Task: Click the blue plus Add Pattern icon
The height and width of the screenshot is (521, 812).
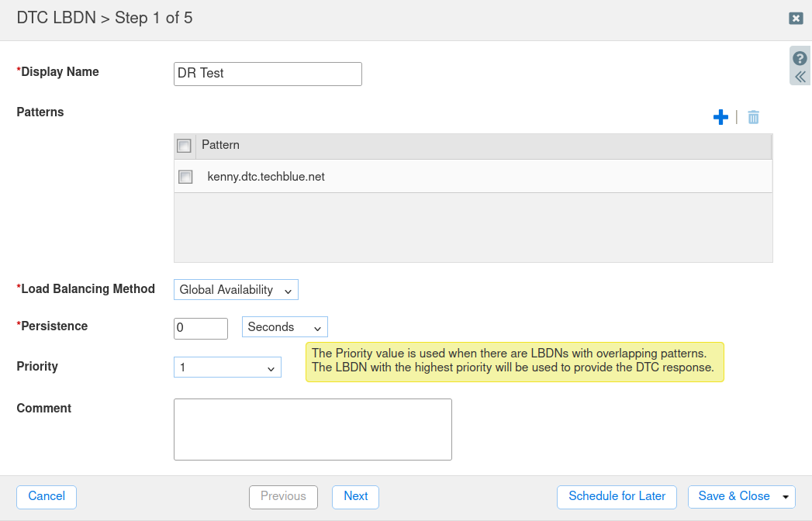Action: pos(720,117)
